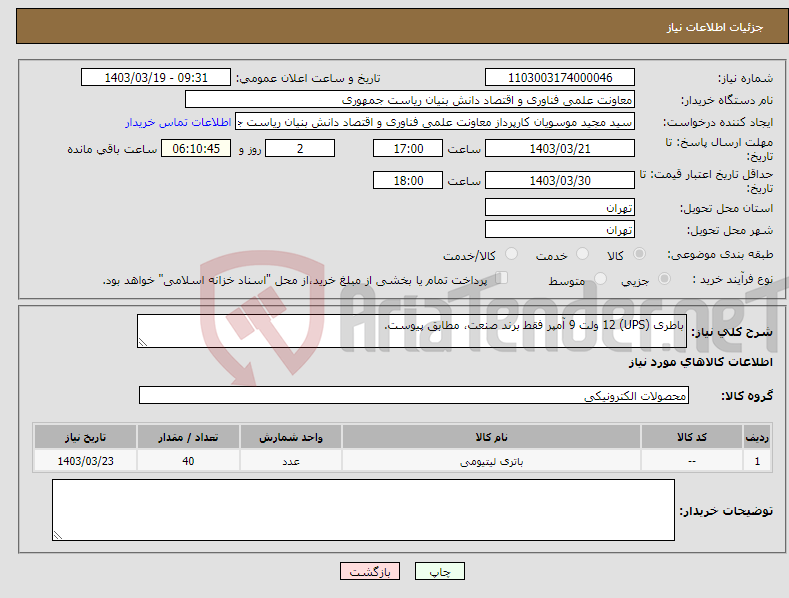Click the کد کالا column header
The width and height of the screenshot is (789, 598).
pyautogui.click(x=692, y=437)
